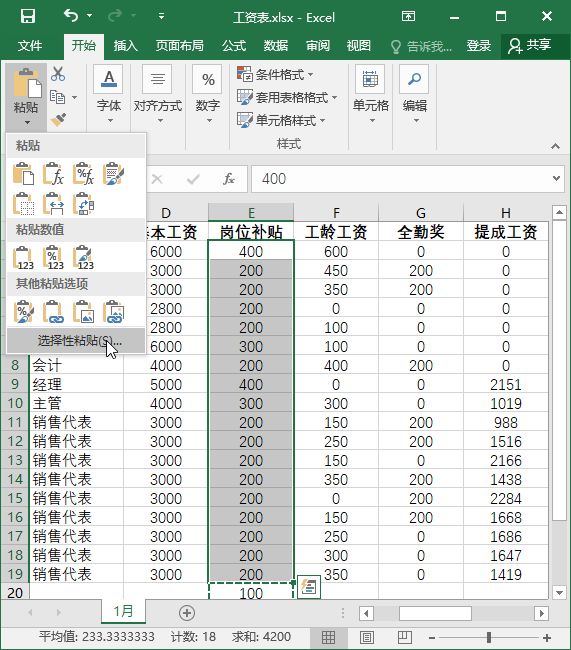Click zoom out minus button

pos(432,638)
